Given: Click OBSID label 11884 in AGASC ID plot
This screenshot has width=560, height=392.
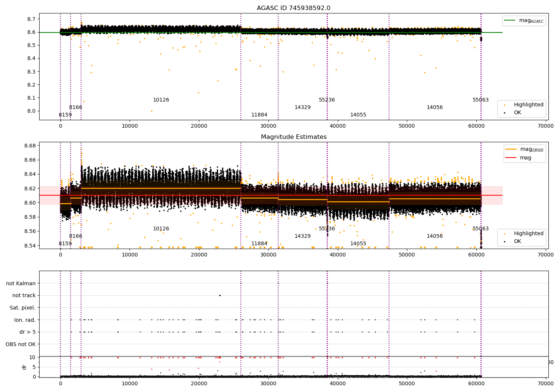Looking at the screenshot, I should pyautogui.click(x=259, y=115).
